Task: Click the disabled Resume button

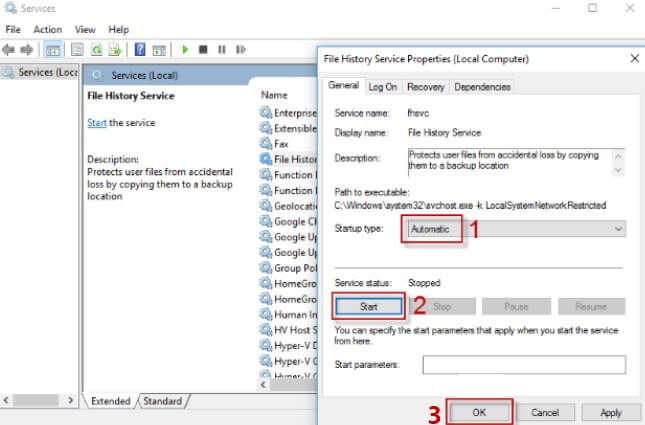Action: [x=592, y=307]
